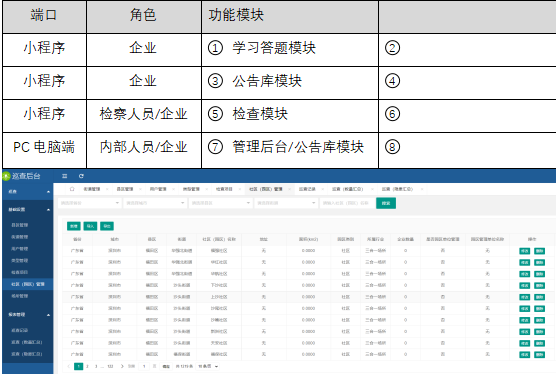Close the 社区(园区)管理 tab with its x
556x374 pixels.
[x=289, y=189]
